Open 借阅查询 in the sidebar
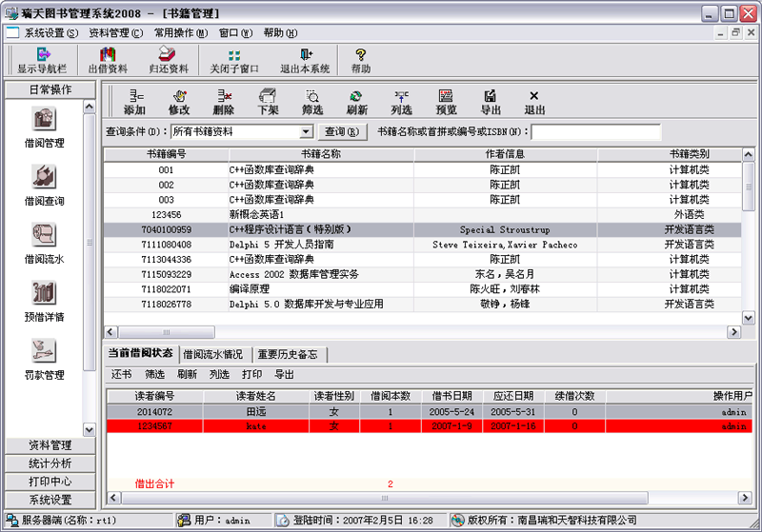 [44, 186]
